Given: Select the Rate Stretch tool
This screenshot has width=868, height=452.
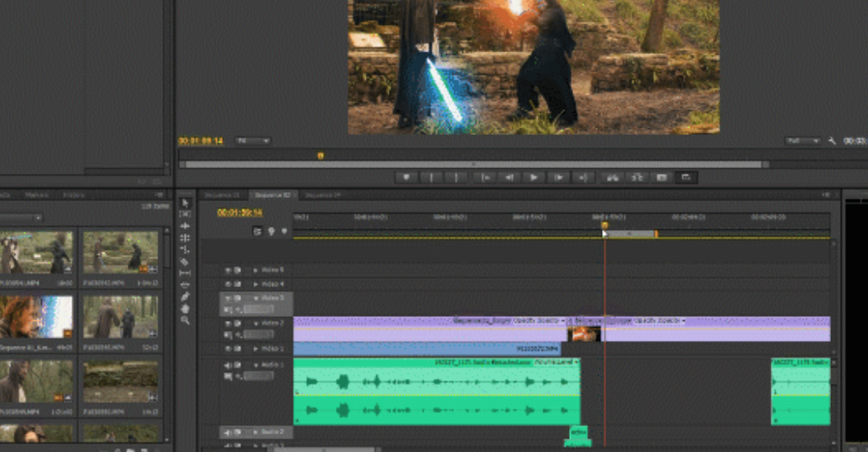Looking at the screenshot, I should pyautogui.click(x=186, y=250).
